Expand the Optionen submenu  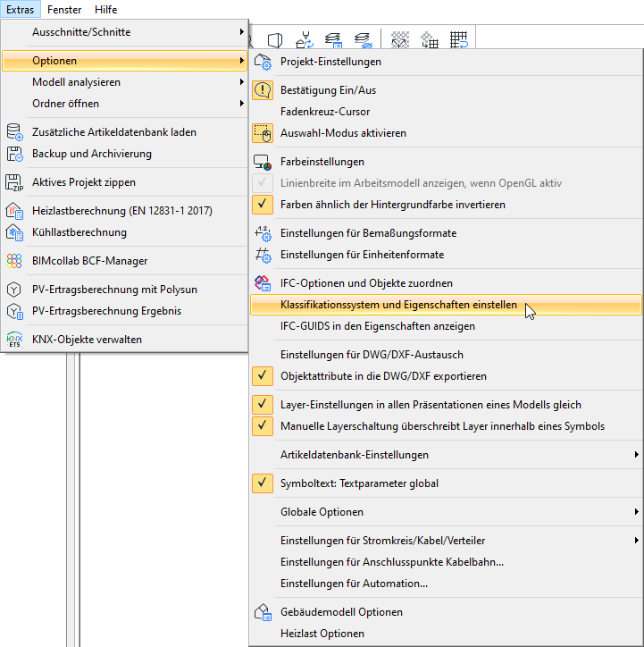[124, 61]
